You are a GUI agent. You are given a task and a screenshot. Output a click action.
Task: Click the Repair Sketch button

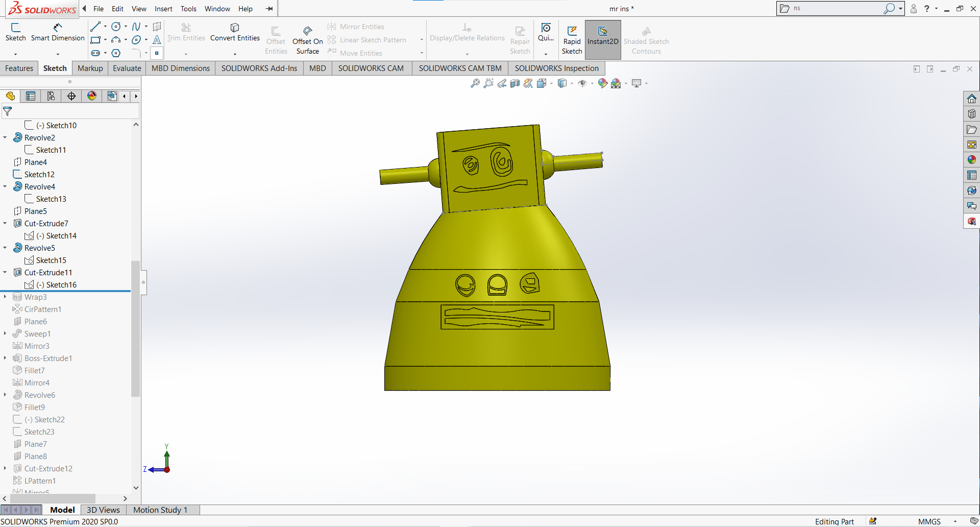point(520,38)
